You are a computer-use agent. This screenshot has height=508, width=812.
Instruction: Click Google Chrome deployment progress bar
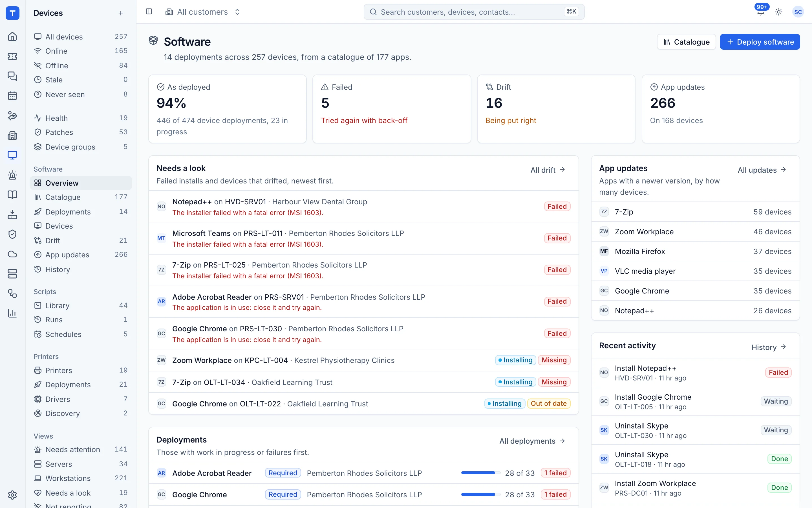480,494
